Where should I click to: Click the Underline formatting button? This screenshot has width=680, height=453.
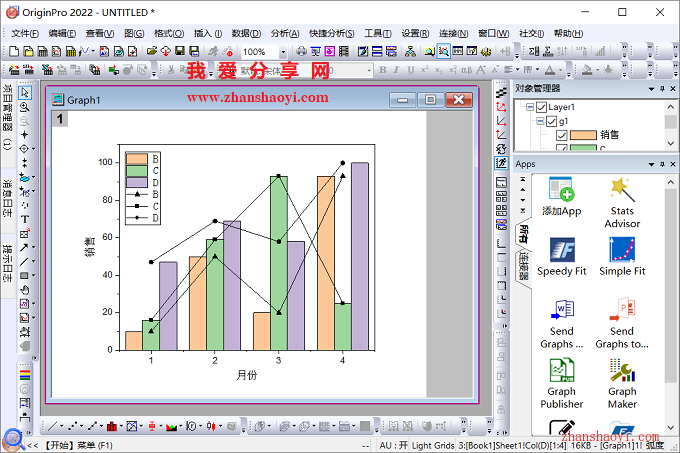click(x=410, y=70)
